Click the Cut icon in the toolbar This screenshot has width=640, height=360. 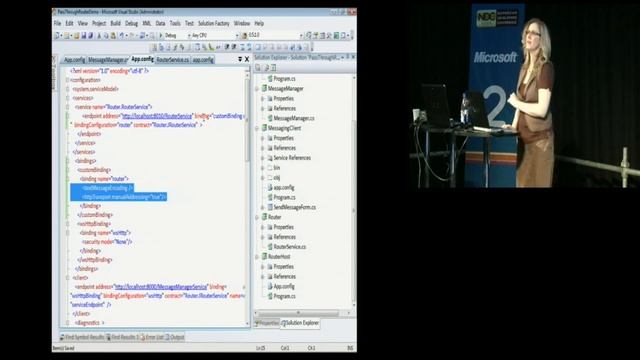tap(99, 36)
